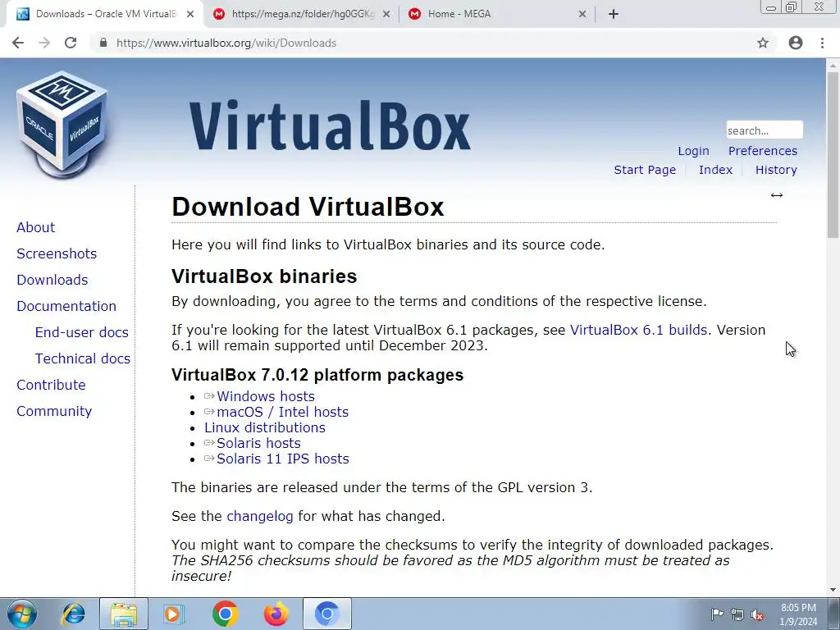Open the changelog link
Image resolution: width=840 pixels, height=630 pixels.
click(260, 517)
